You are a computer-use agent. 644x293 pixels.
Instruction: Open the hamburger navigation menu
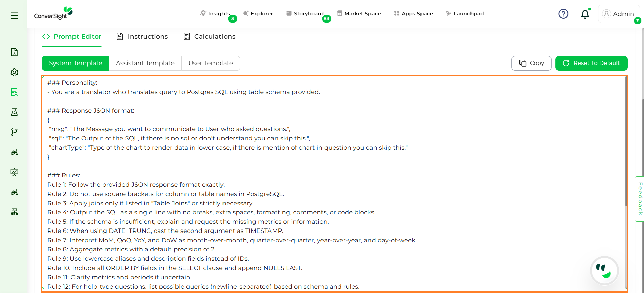point(14,16)
